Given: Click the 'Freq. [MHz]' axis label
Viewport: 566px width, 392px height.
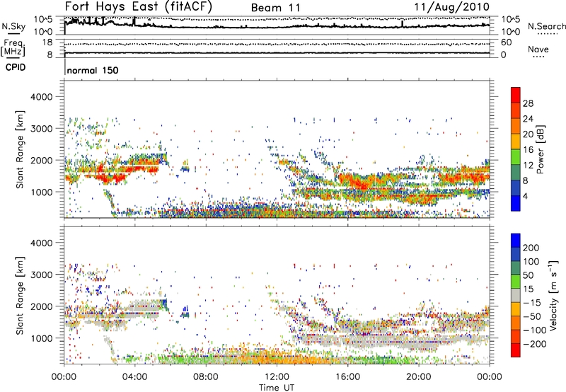Looking at the screenshot, I should tap(13, 48).
